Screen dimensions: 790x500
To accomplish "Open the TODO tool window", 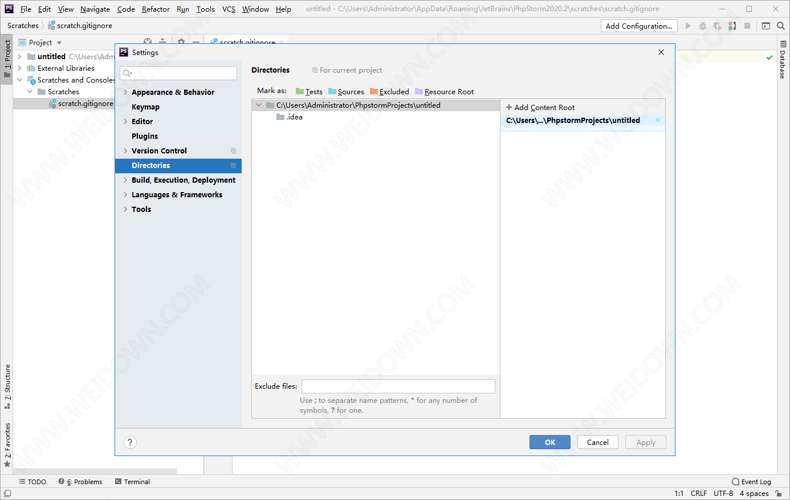I will point(32,481).
